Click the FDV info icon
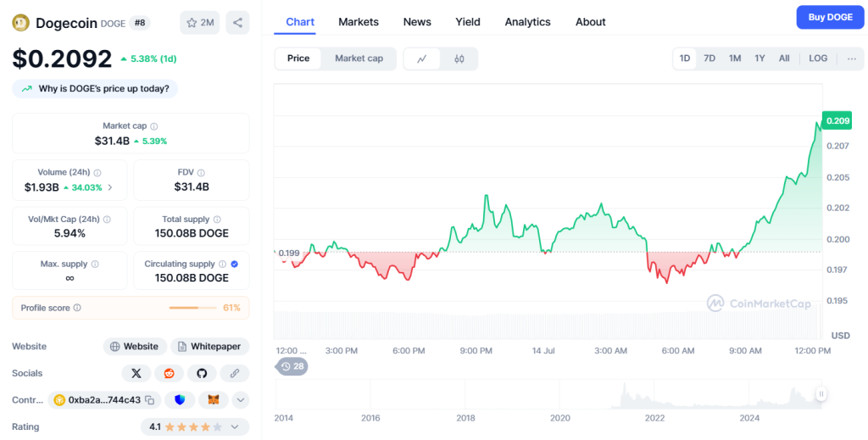Viewport: 868px width, 440px height. 201,173
